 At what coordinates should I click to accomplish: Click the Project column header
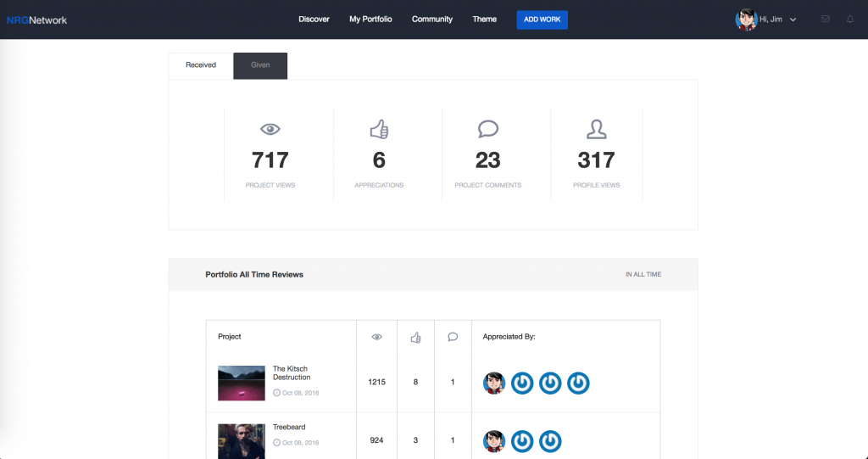pyautogui.click(x=230, y=337)
